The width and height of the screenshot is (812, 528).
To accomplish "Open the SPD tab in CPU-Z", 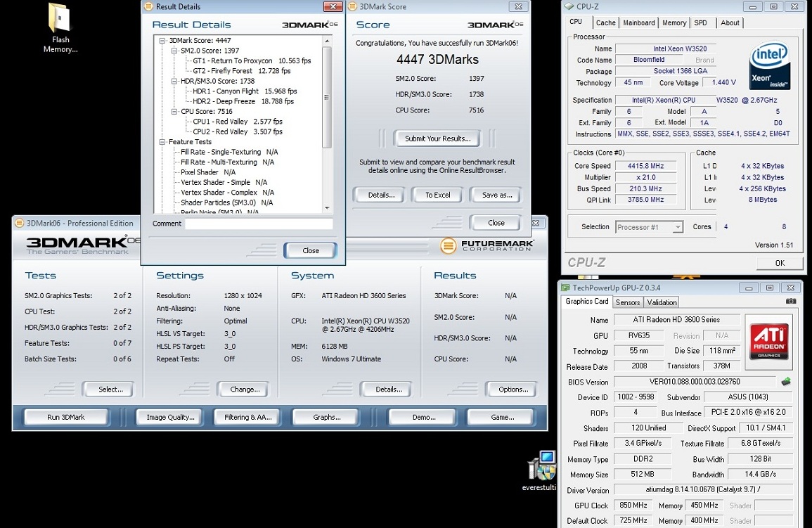I will [701, 22].
